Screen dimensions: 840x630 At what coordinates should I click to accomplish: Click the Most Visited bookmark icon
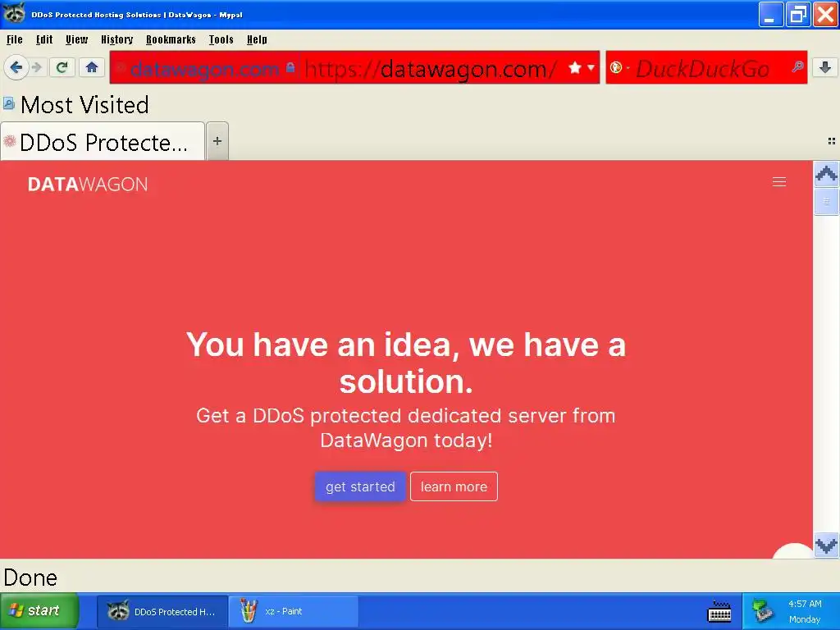click(8, 103)
